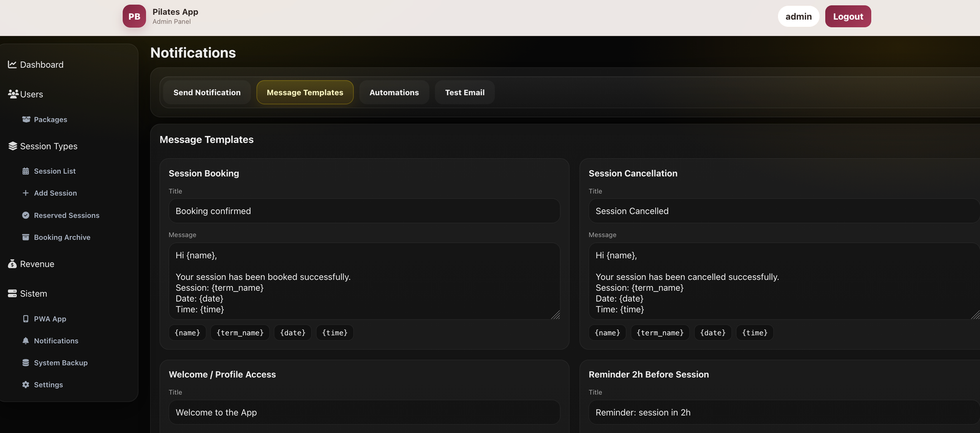Viewport: 980px width, 433px height.
Task: Click the PWA App phone icon
Action: (x=26, y=318)
